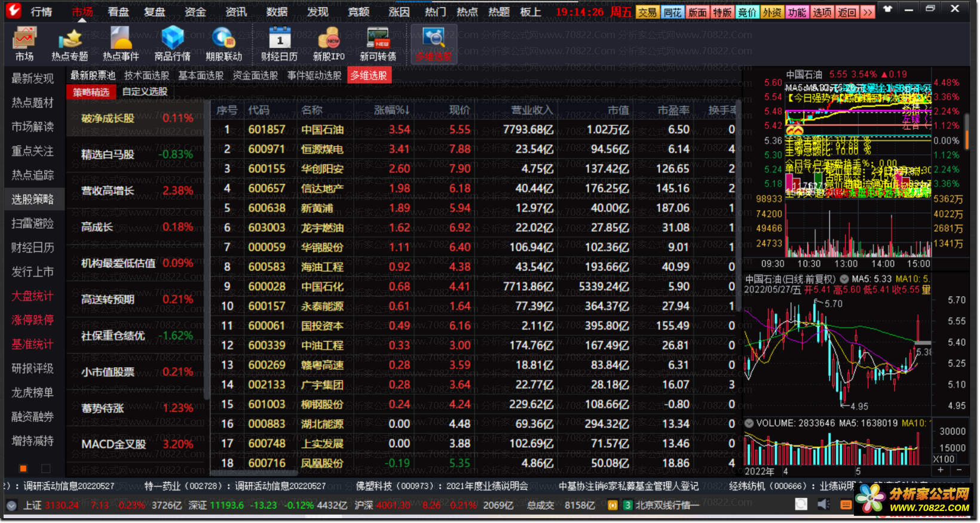Click the 同花 button
Image resolution: width=980 pixels, height=523 pixels.
672,12
